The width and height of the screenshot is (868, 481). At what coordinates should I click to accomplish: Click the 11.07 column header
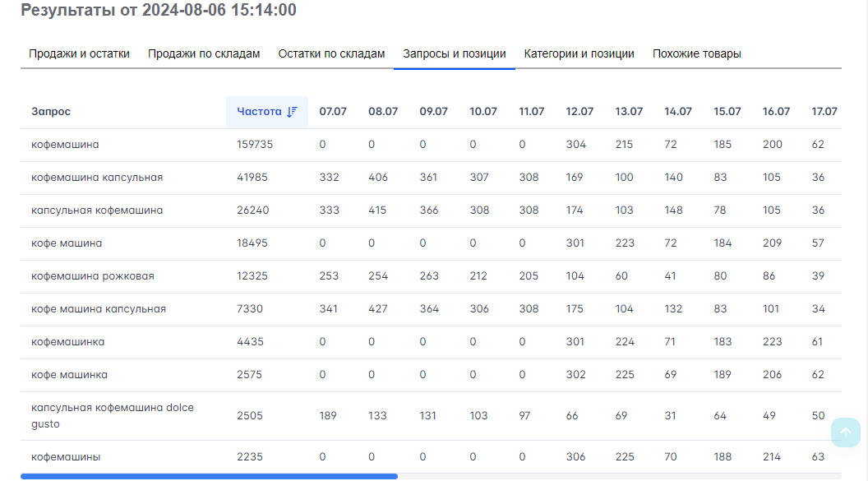(532, 111)
